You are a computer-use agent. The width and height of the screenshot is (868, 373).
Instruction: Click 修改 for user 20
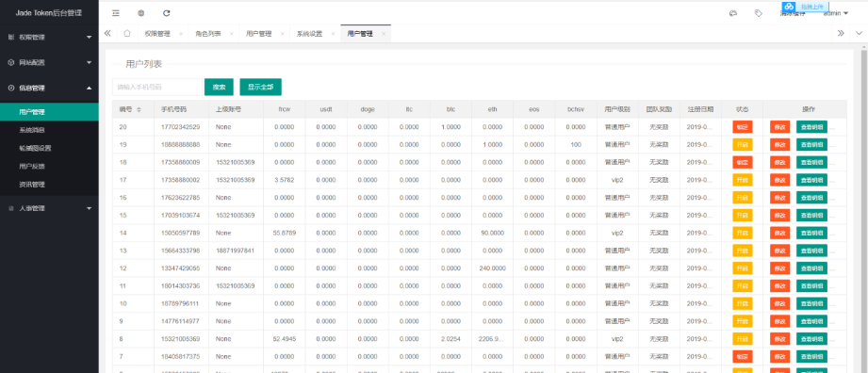point(780,127)
